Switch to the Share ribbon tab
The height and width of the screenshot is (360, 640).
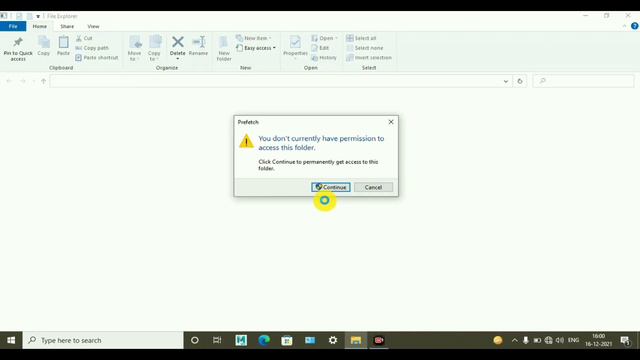(67, 26)
